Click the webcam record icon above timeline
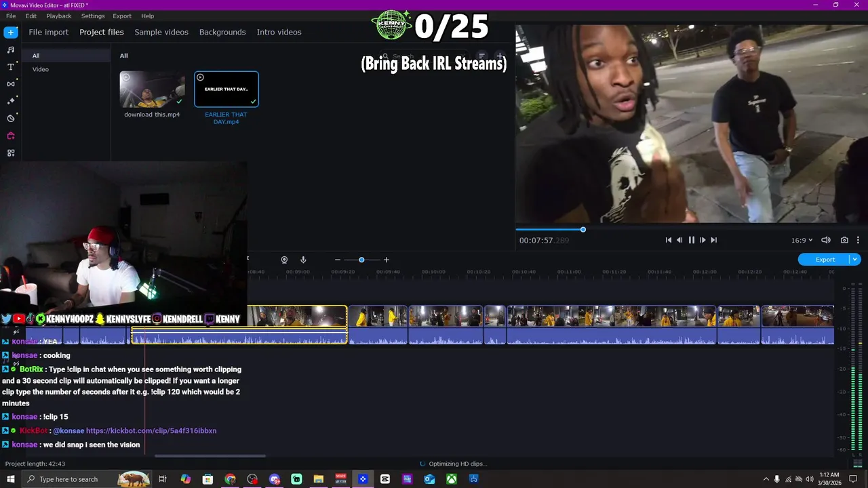868x488 pixels. 284,260
